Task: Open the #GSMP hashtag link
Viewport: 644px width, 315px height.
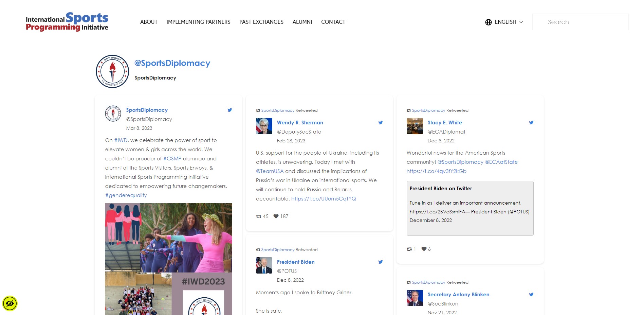Action: [x=172, y=159]
